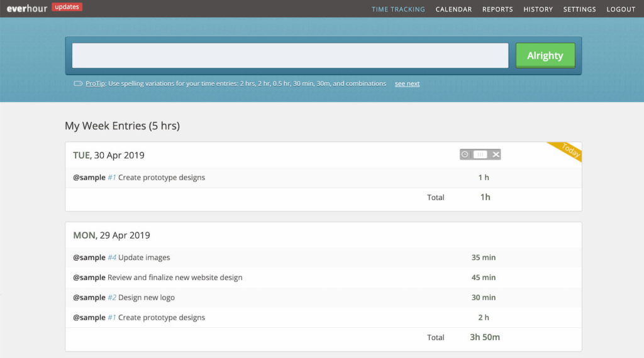This screenshot has height=358, width=644.
Task: Open the Time Tracking tab
Action: [398, 9]
